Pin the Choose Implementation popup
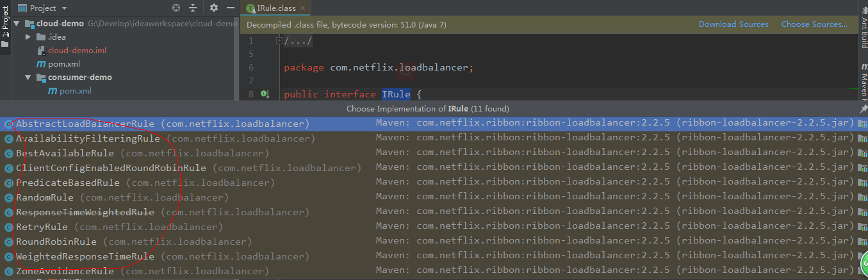Viewport: 868px width, 280px height. pos(863,109)
